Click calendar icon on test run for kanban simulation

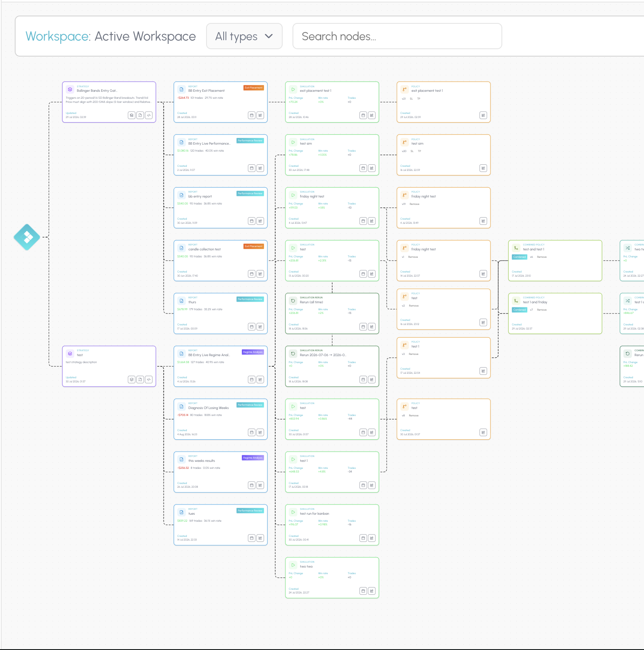[x=363, y=538]
